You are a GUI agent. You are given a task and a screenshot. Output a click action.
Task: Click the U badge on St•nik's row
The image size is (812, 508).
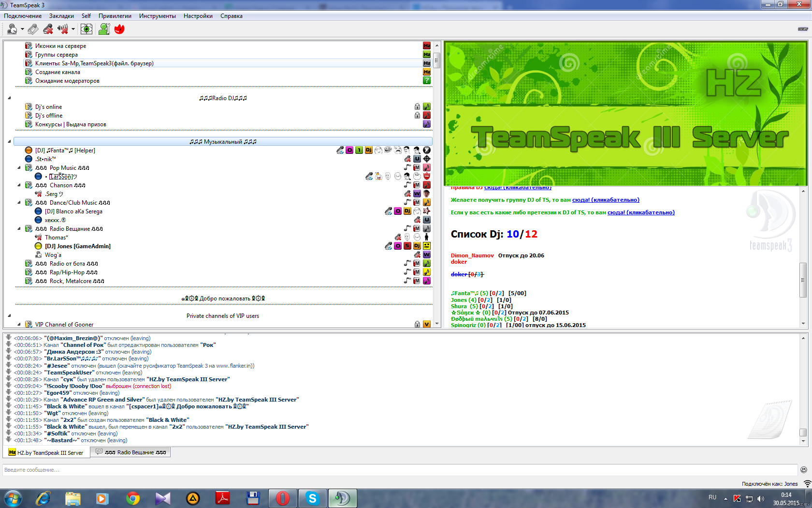(x=417, y=159)
